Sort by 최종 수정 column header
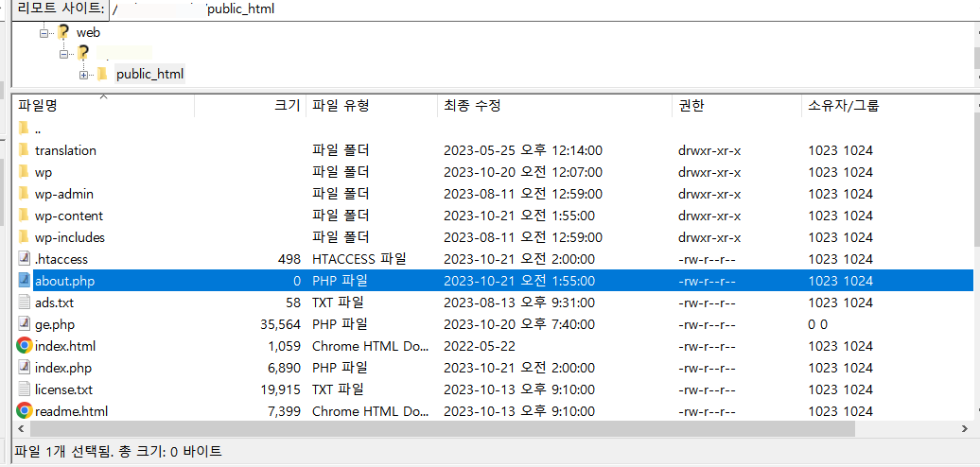The image size is (980, 467). [554, 106]
